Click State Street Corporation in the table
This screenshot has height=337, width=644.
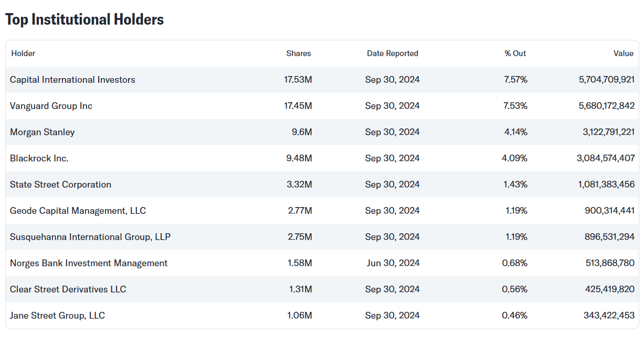coord(60,184)
